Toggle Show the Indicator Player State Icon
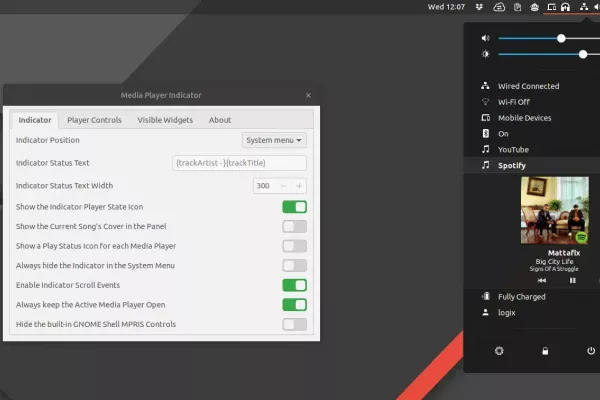The width and height of the screenshot is (600, 400). (294, 207)
